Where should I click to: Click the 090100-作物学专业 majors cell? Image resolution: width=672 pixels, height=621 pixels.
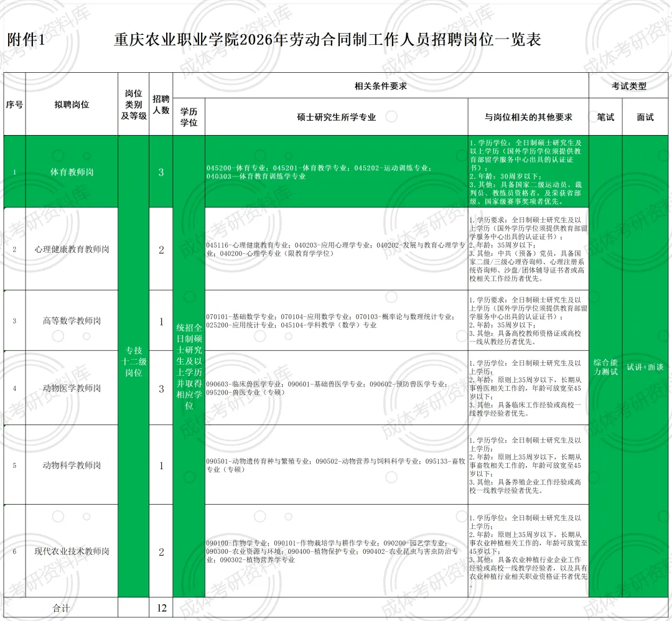(337, 551)
